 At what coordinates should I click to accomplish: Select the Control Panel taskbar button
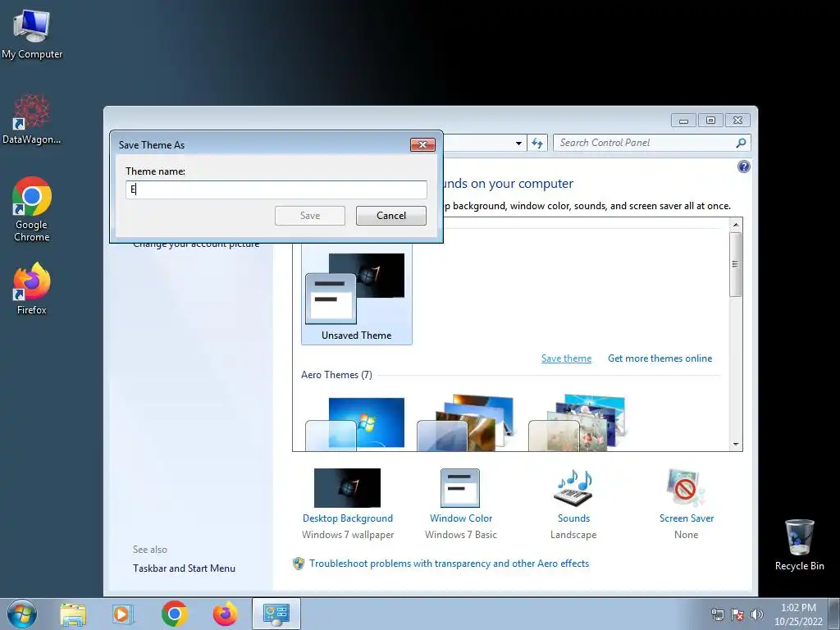276,614
